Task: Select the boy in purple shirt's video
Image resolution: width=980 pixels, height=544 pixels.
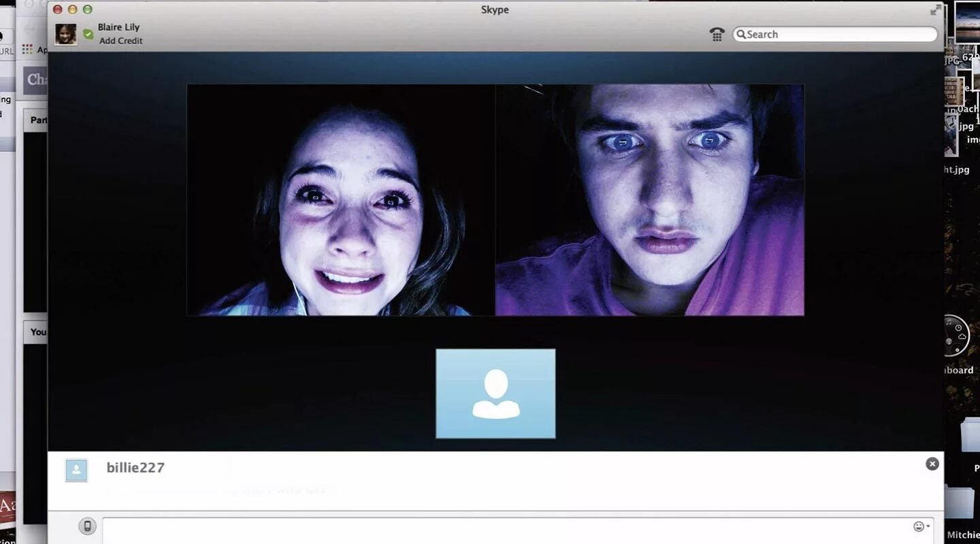Action: [x=650, y=200]
